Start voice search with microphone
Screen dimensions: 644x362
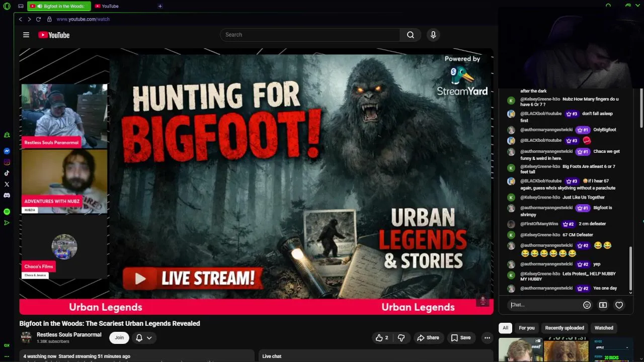pyautogui.click(x=433, y=35)
